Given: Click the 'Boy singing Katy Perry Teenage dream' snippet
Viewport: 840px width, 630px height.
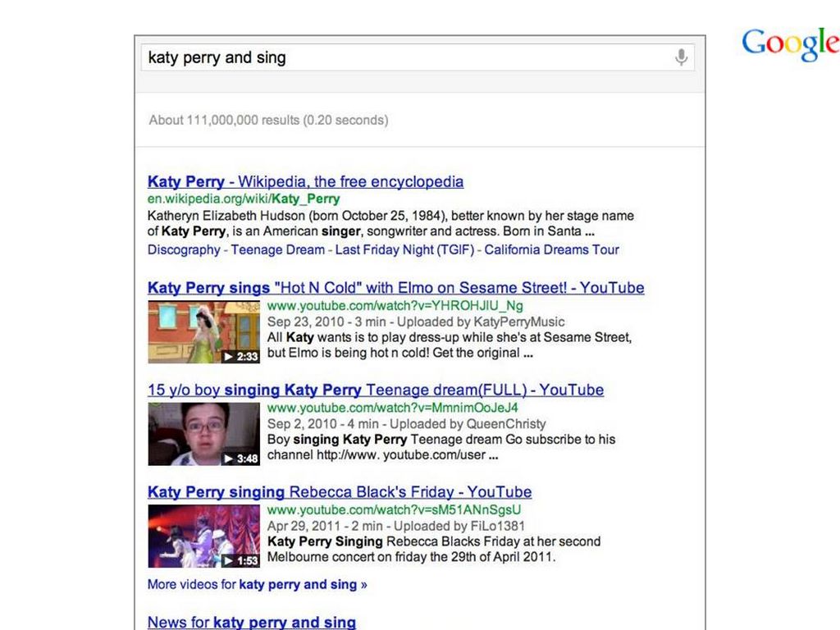Looking at the screenshot, I should click(x=441, y=447).
